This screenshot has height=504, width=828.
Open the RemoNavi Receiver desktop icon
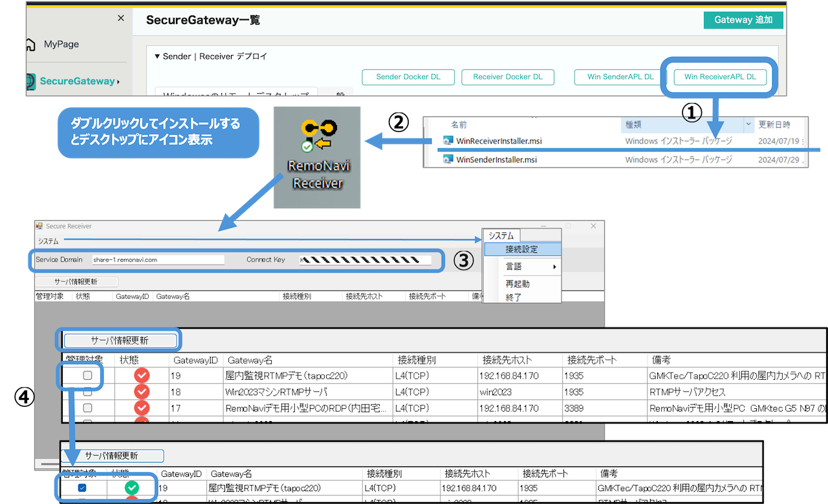(x=317, y=157)
